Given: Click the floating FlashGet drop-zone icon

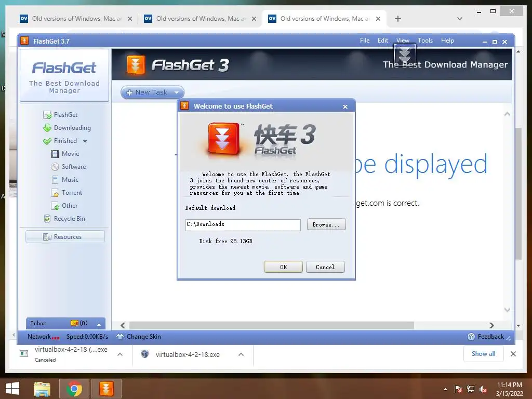Looking at the screenshot, I should click(405, 56).
